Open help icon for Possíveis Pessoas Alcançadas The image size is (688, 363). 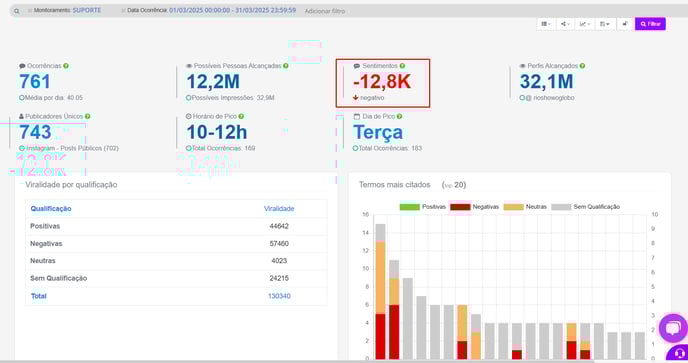click(x=286, y=66)
